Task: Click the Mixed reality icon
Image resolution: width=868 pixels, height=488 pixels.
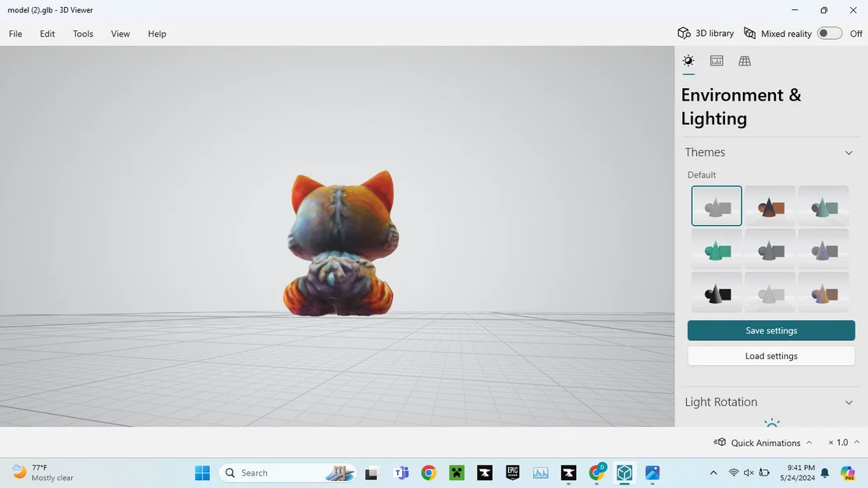Action: (749, 34)
